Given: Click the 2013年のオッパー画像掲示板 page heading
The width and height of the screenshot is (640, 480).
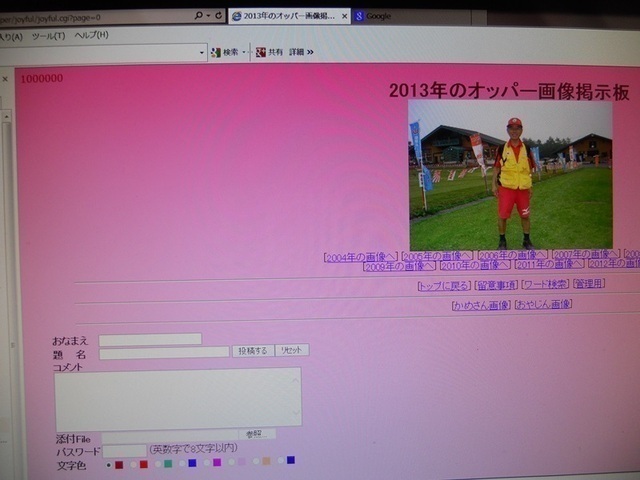Looking at the screenshot, I should [x=509, y=91].
